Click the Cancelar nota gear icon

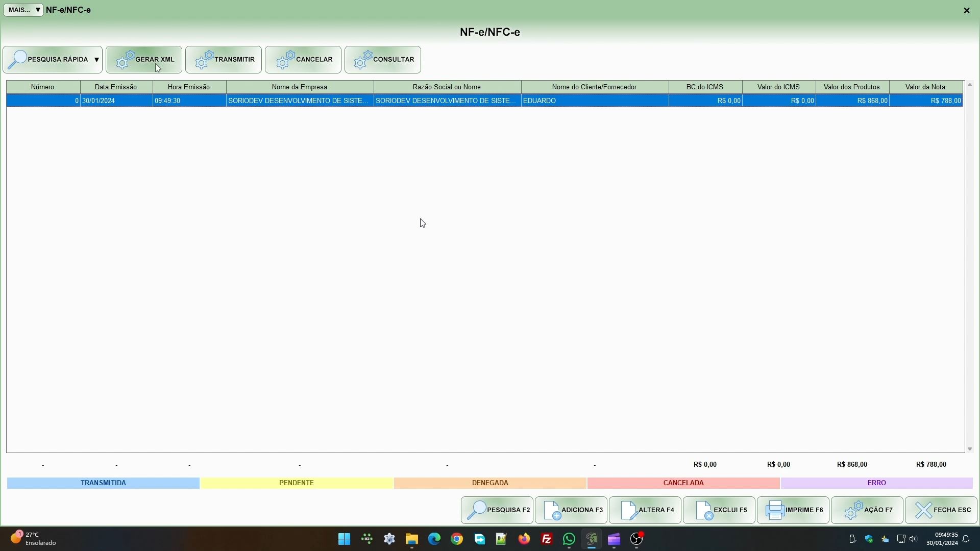click(x=285, y=60)
